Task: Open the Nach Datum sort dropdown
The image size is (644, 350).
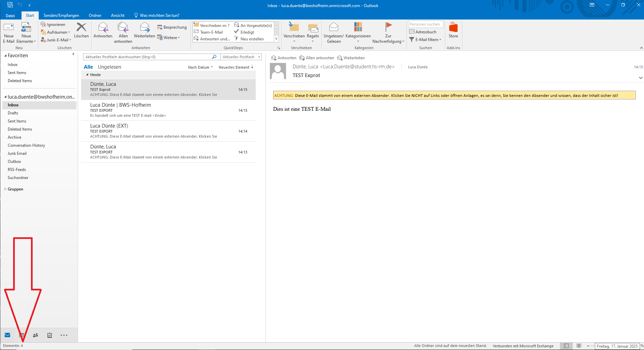Action: (x=200, y=67)
